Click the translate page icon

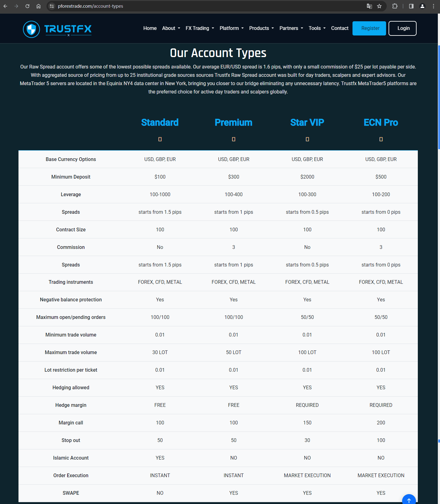click(369, 6)
